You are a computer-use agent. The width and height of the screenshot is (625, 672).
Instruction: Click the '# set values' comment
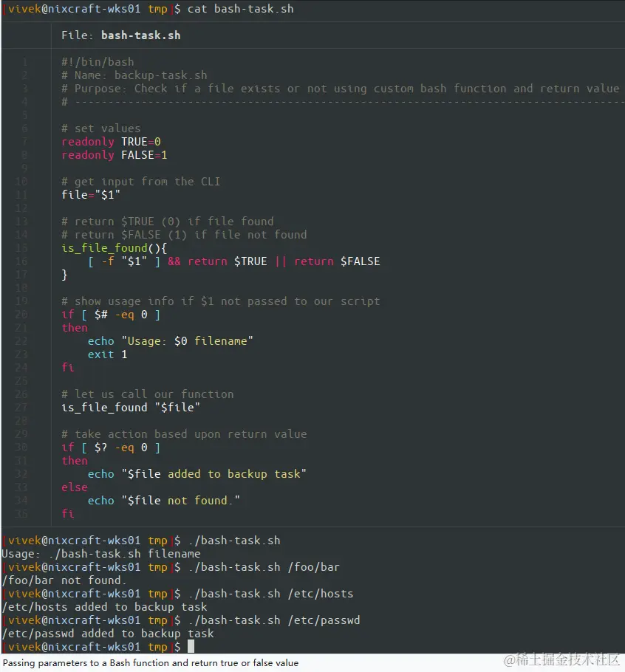pyautogui.click(x=100, y=128)
